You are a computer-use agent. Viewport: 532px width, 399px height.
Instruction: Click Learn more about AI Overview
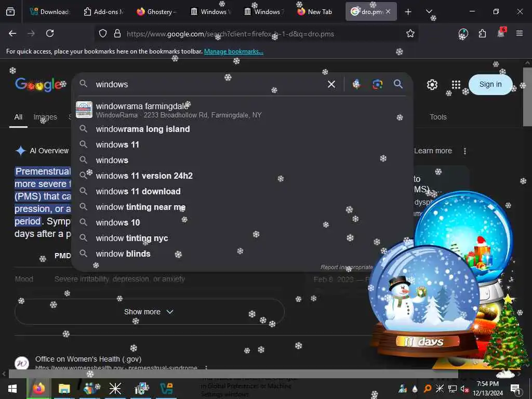[x=433, y=151]
